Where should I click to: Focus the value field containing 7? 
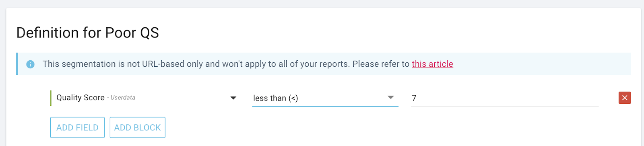pyautogui.click(x=505, y=98)
